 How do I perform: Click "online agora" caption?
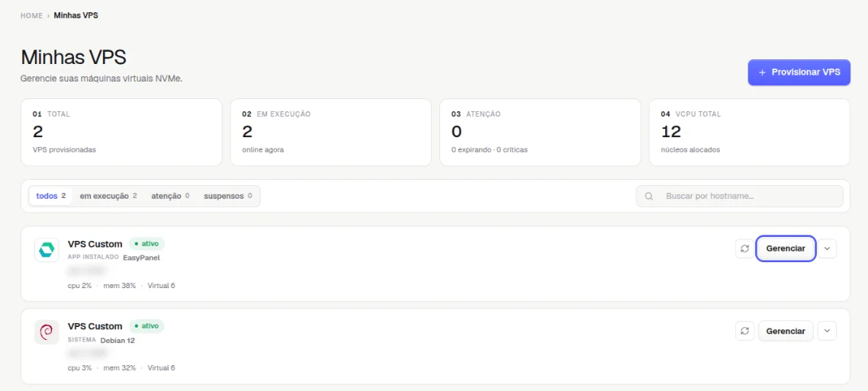pos(263,150)
